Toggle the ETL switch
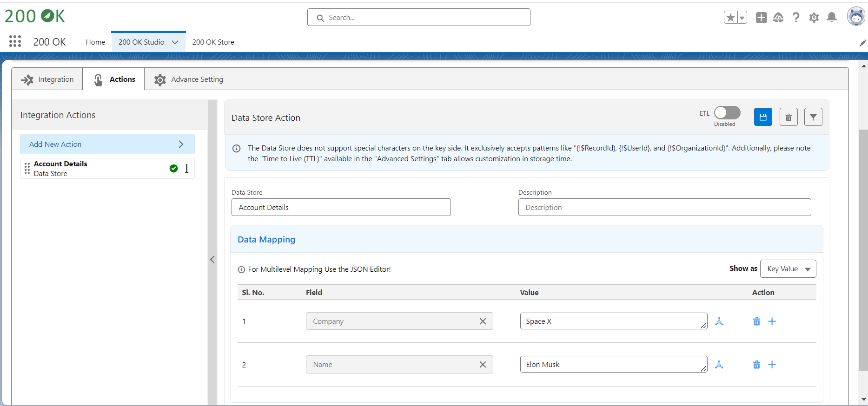 (x=727, y=113)
